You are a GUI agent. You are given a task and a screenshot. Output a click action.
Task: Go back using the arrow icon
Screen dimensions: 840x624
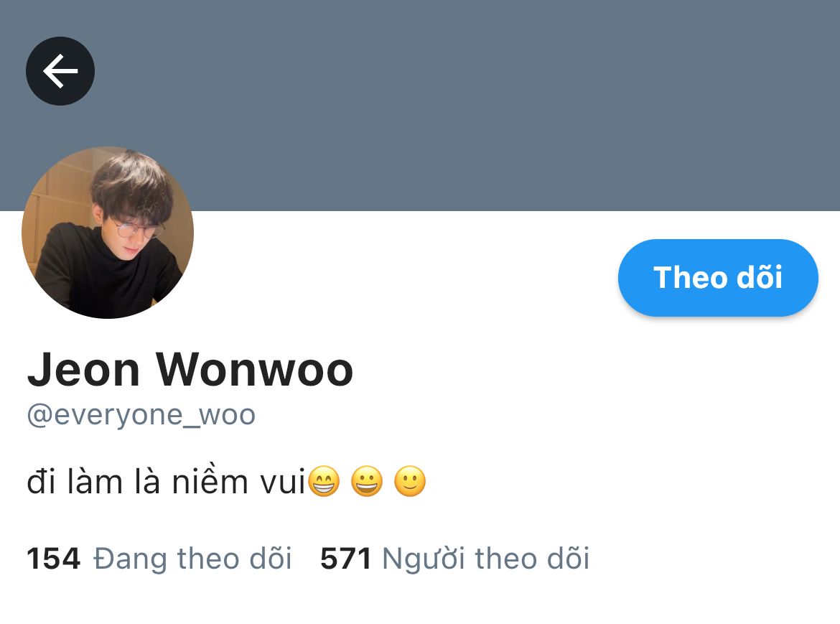pyautogui.click(x=60, y=70)
